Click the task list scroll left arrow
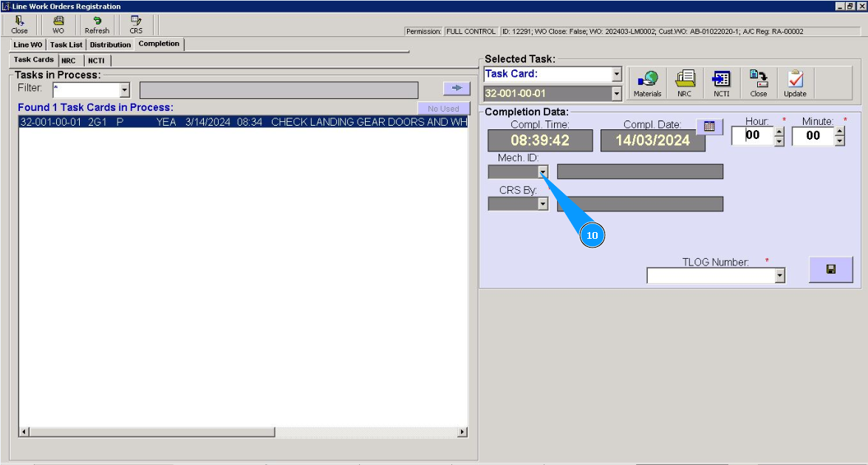This screenshot has width=868, height=465. pos(24,432)
